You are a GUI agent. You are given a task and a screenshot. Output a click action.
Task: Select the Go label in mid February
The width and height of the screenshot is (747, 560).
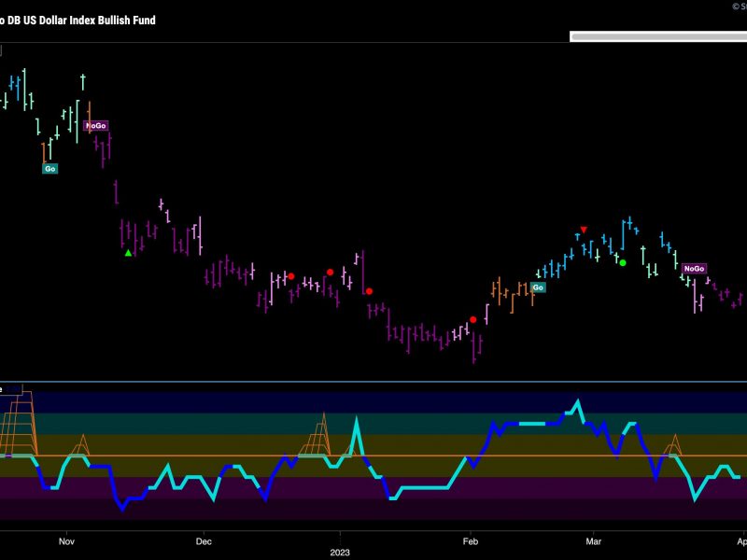[x=538, y=287]
